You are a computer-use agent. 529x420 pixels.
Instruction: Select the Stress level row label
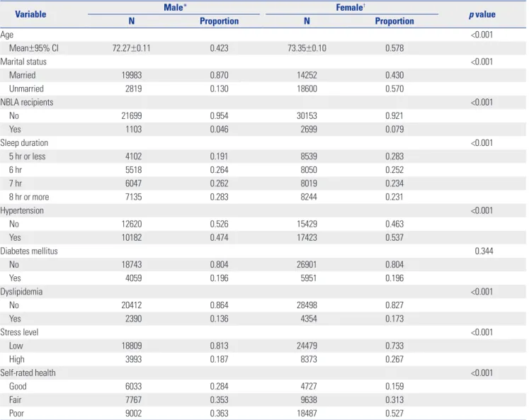19,332
